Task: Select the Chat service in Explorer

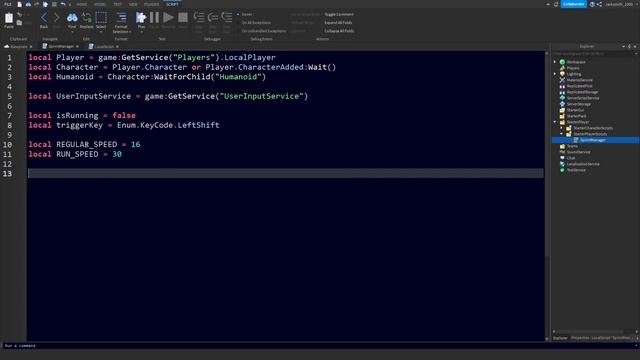Action: [x=571, y=158]
